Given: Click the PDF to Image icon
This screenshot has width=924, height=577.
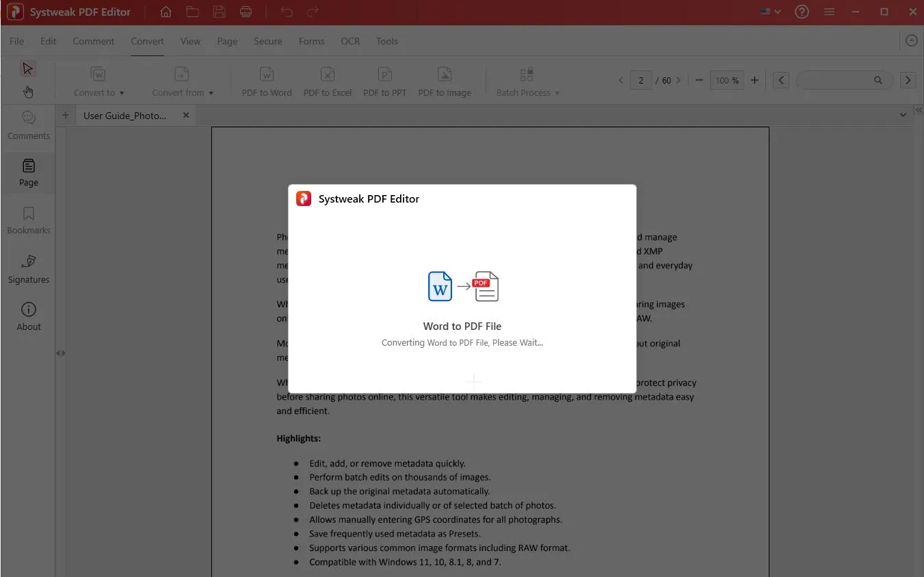Looking at the screenshot, I should (x=445, y=74).
